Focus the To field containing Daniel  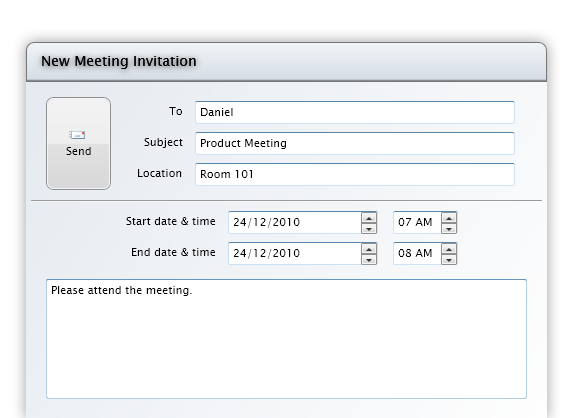click(355, 112)
